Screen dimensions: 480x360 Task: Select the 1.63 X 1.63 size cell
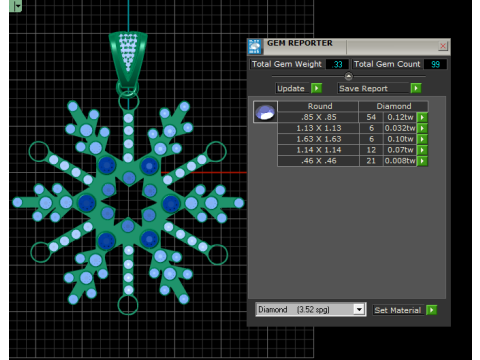(319, 139)
